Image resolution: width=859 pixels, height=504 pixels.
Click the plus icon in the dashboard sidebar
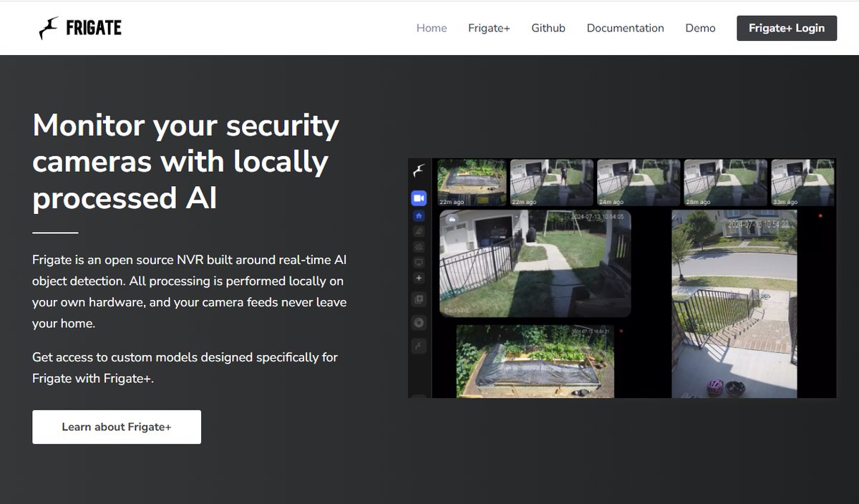[419, 278]
